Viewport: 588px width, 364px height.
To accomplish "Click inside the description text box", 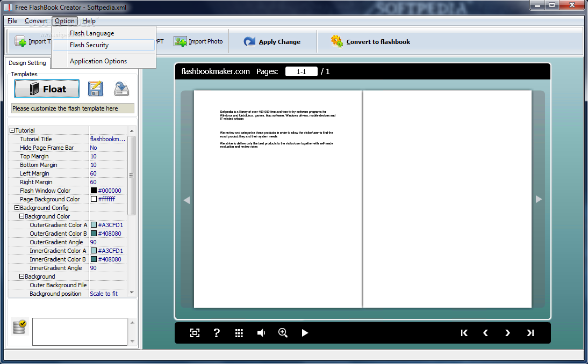I will 80,332.
